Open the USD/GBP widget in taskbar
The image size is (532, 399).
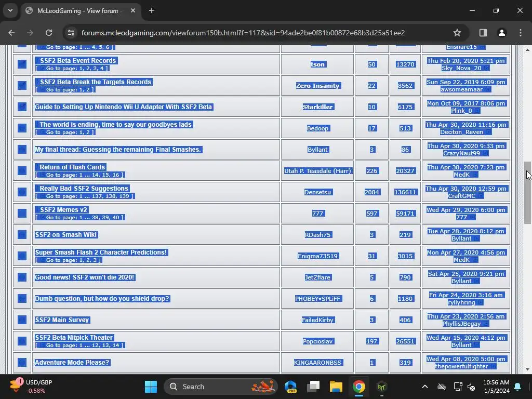pos(31,387)
